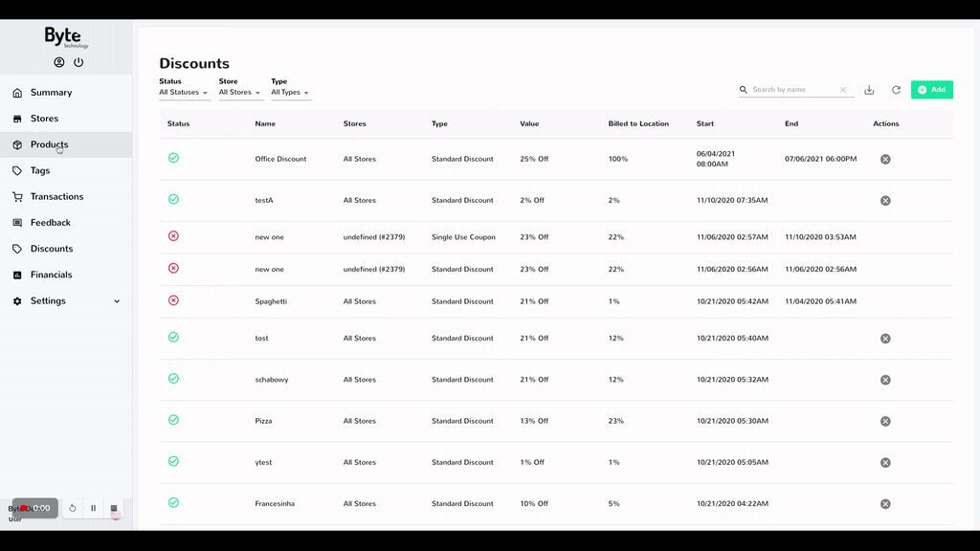
Task: Click the Single Use Coupon type cell
Action: 463,237
